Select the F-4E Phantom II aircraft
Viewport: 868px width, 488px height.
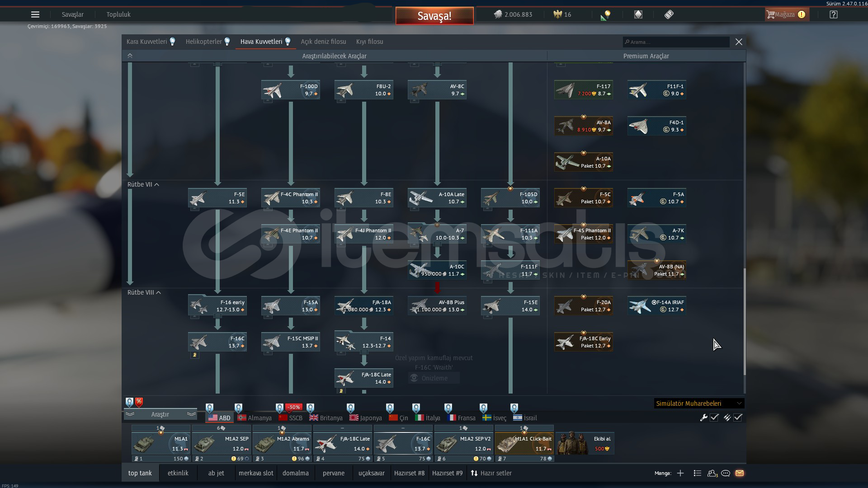291,234
